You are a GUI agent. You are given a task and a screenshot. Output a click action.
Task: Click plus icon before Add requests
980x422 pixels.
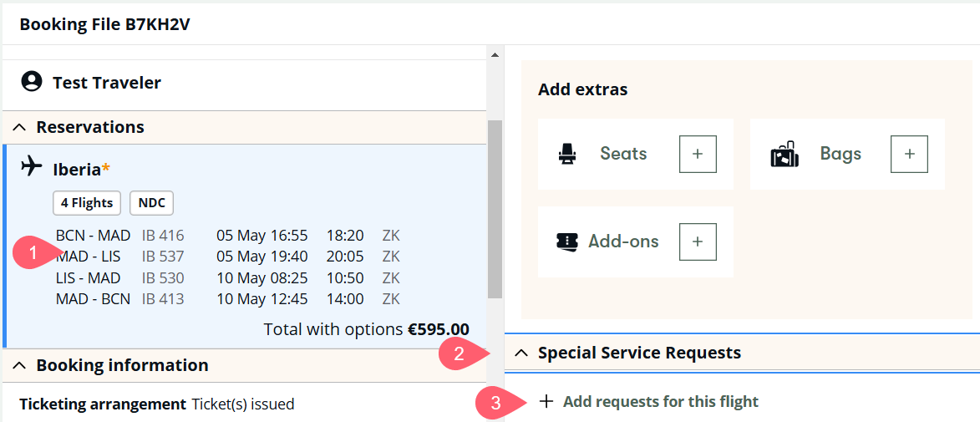pyautogui.click(x=546, y=402)
